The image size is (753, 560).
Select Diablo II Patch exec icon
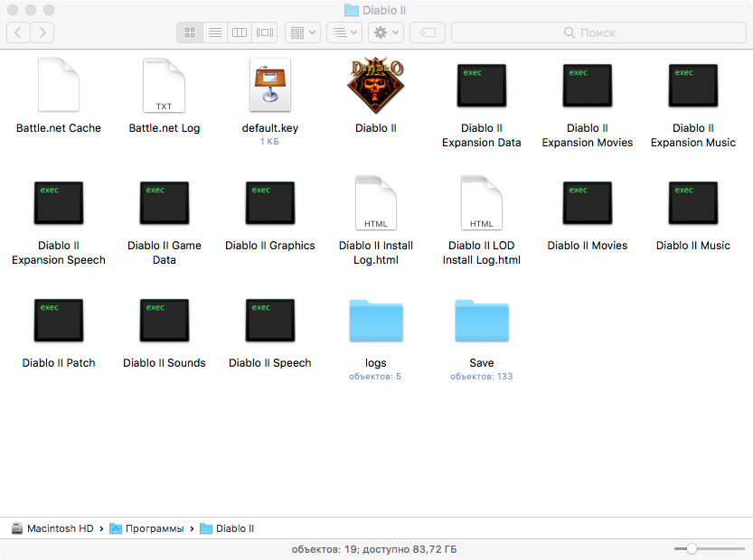[59, 321]
